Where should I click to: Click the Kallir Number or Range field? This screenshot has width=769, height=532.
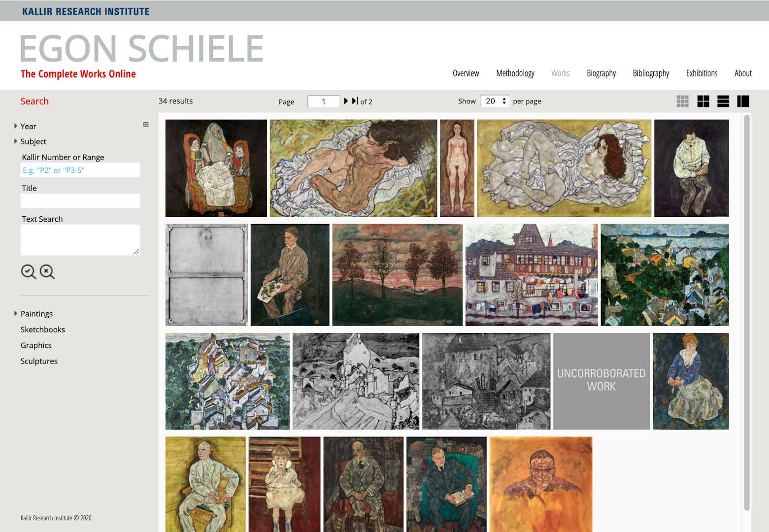pyautogui.click(x=80, y=170)
